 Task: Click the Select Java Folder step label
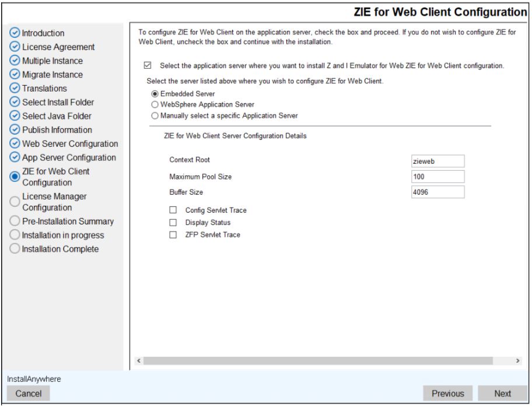click(57, 116)
